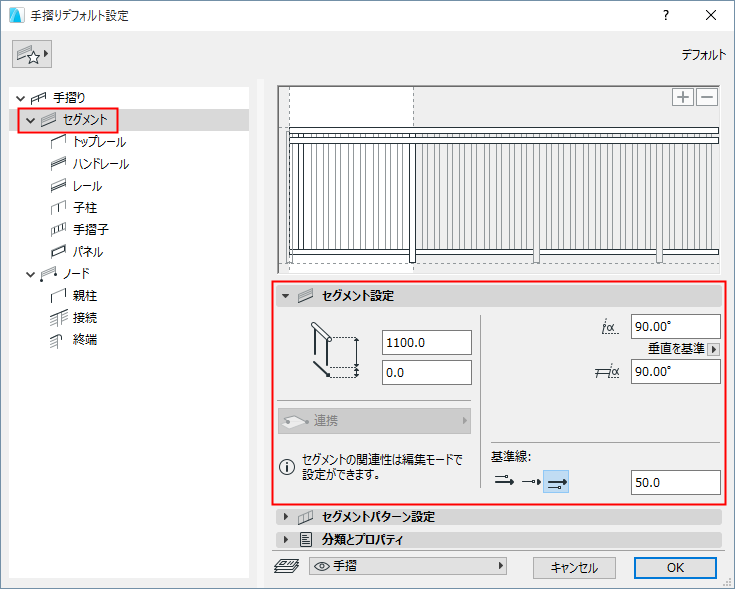Click the post slant angle icon

coord(608,372)
